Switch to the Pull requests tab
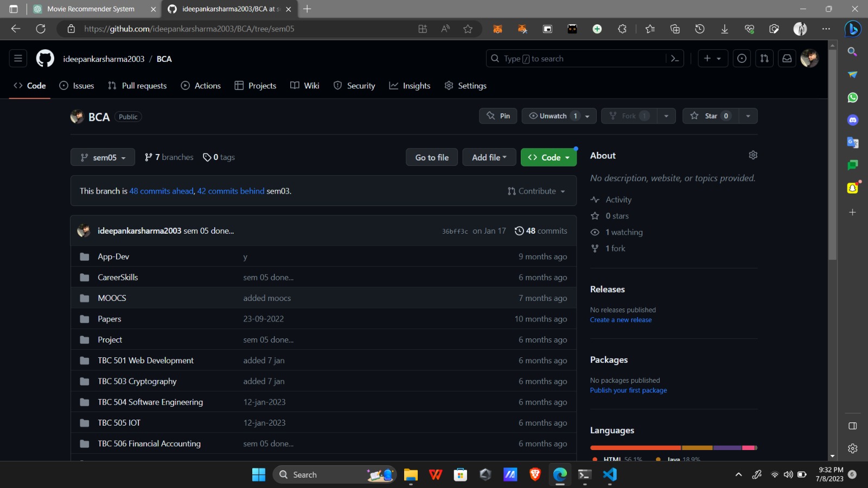868x488 pixels. tap(137, 86)
